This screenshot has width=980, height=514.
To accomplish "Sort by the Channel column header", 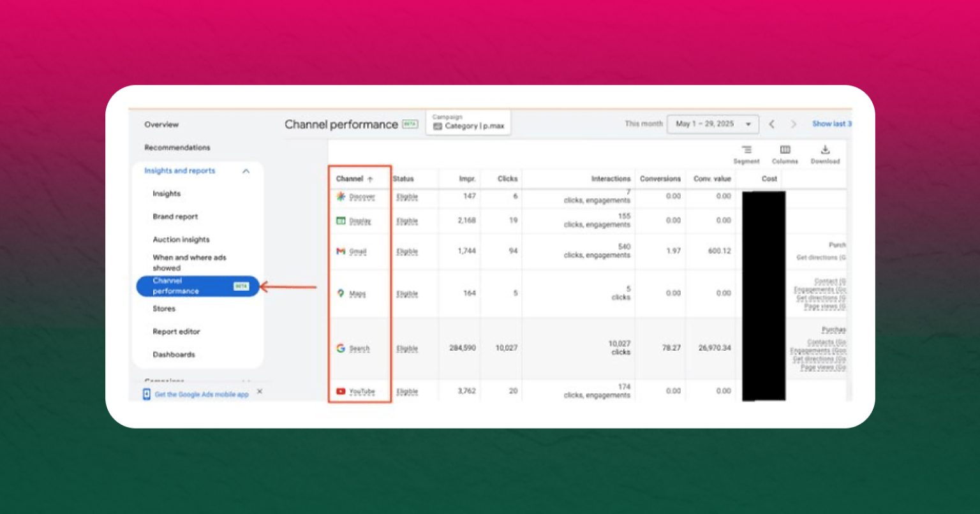I will pyautogui.click(x=355, y=179).
